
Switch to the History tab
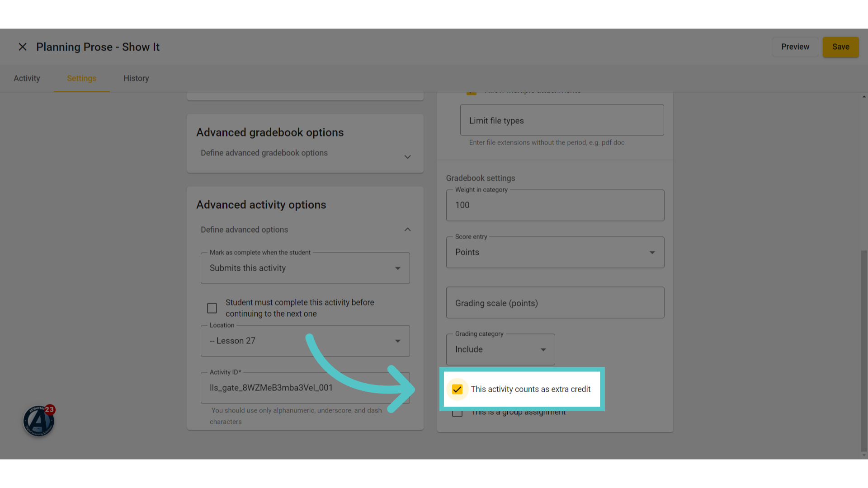pyautogui.click(x=136, y=78)
